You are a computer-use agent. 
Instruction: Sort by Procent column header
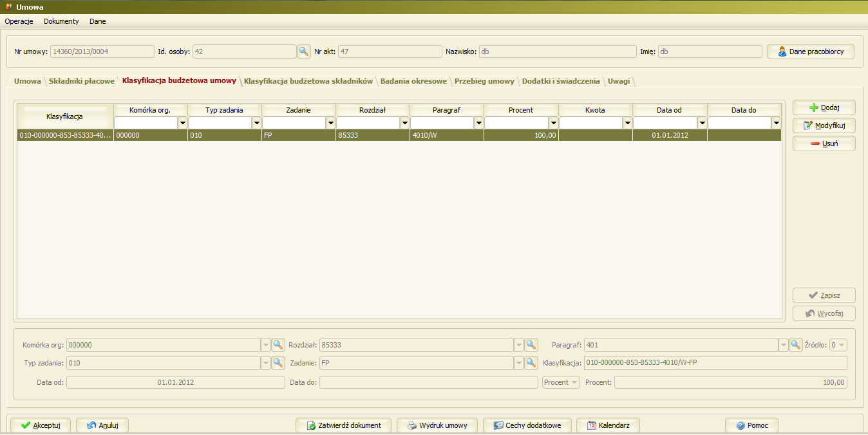coord(521,110)
